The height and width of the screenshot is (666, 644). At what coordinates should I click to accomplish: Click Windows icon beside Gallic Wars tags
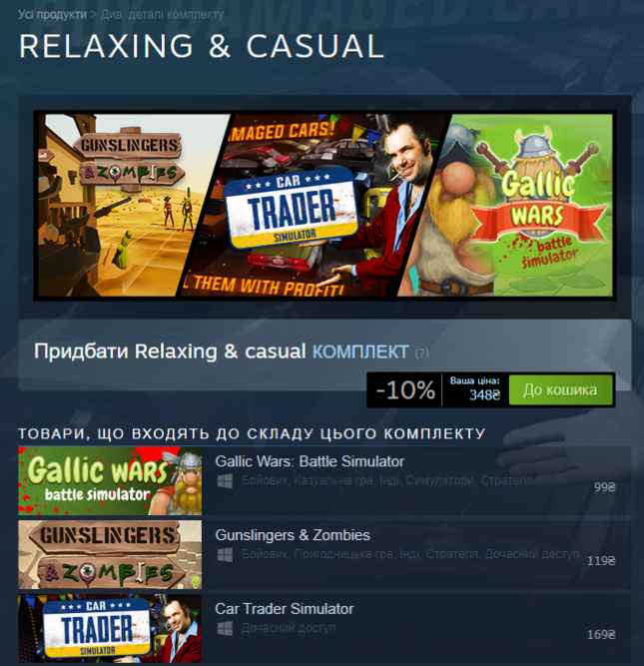click(x=225, y=481)
